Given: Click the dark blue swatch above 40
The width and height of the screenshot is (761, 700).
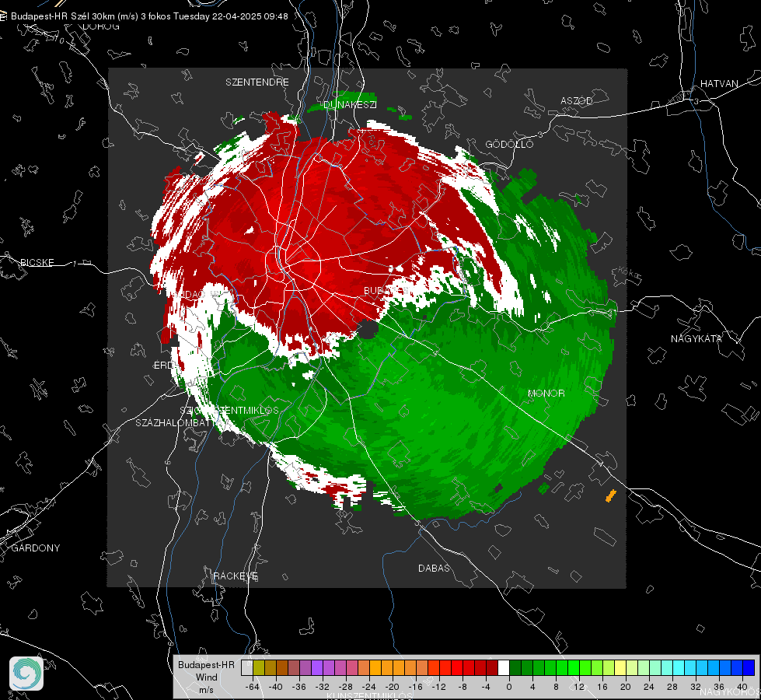Looking at the screenshot, I should point(749,668).
